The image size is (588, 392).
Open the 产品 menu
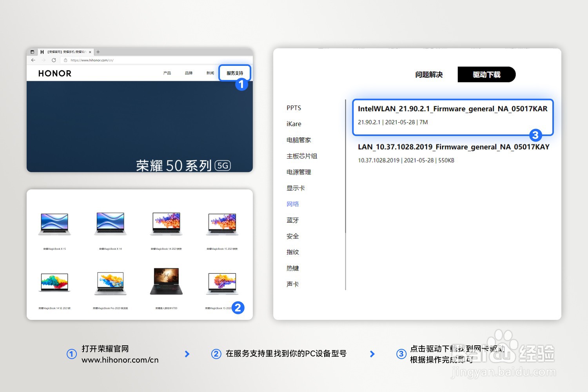pyautogui.click(x=167, y=73)
